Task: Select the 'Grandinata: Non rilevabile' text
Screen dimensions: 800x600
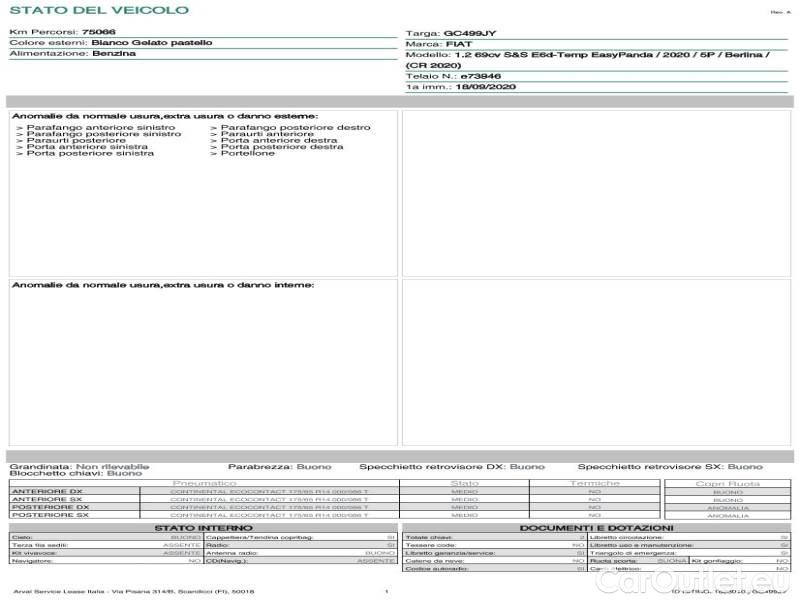Action: 79,467
